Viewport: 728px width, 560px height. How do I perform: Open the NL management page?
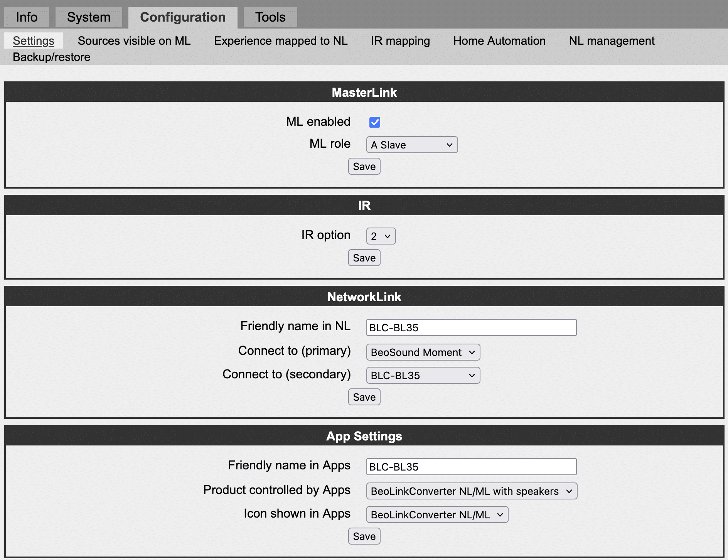[612, 41]
